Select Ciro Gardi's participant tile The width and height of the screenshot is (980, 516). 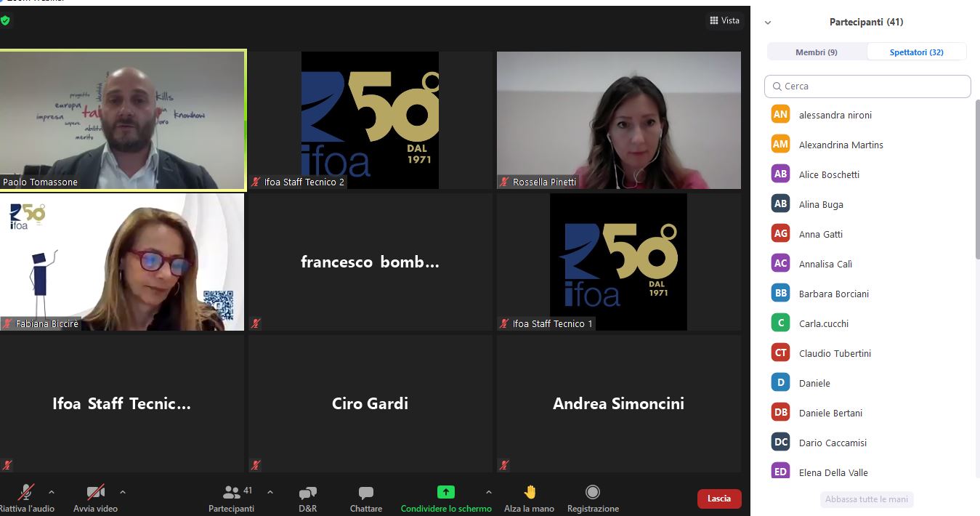(x=370, y=403)
